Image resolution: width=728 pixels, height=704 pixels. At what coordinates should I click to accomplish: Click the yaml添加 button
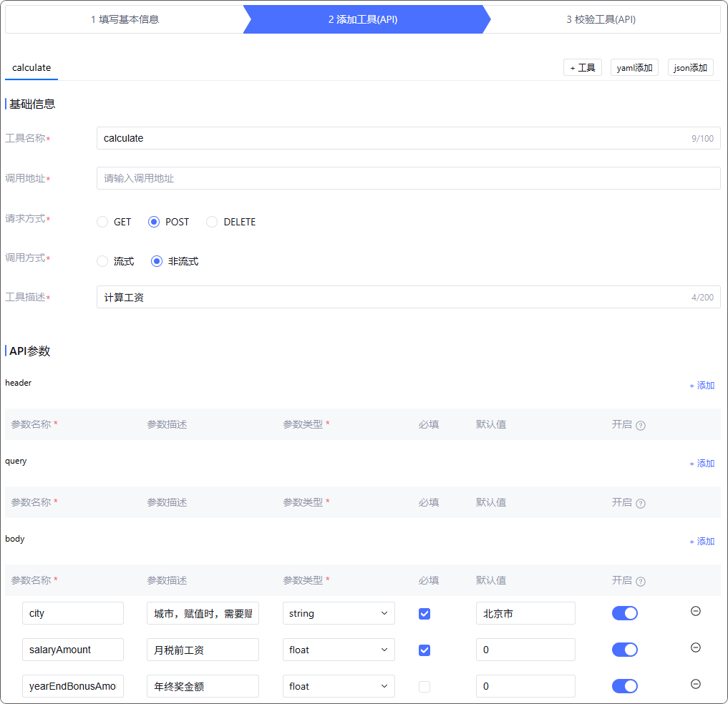pyautogui.click(x=634, y=68)
